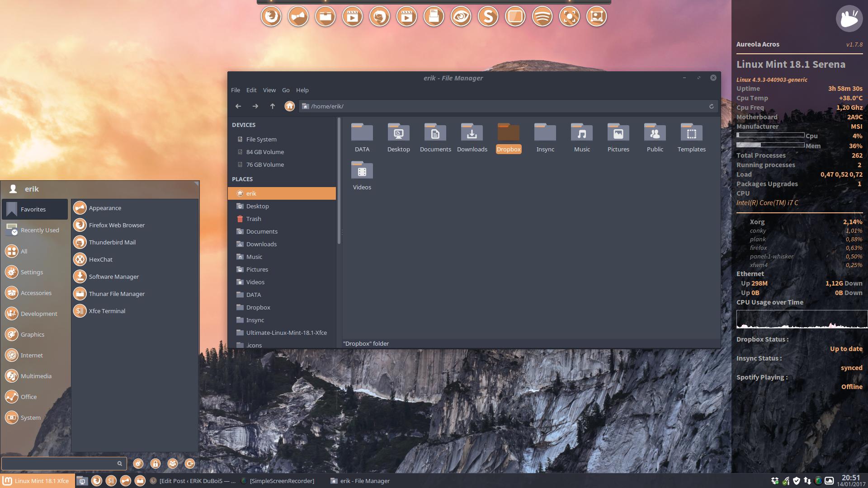Select the Multimedia category
The image size is (868, 488).
35,376
